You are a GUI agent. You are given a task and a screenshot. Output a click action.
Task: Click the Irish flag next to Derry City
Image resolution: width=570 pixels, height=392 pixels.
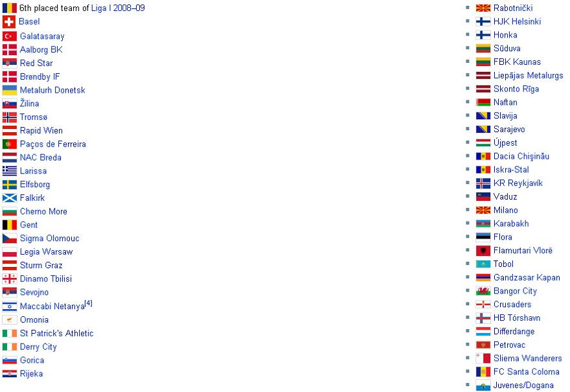[10, 347]
